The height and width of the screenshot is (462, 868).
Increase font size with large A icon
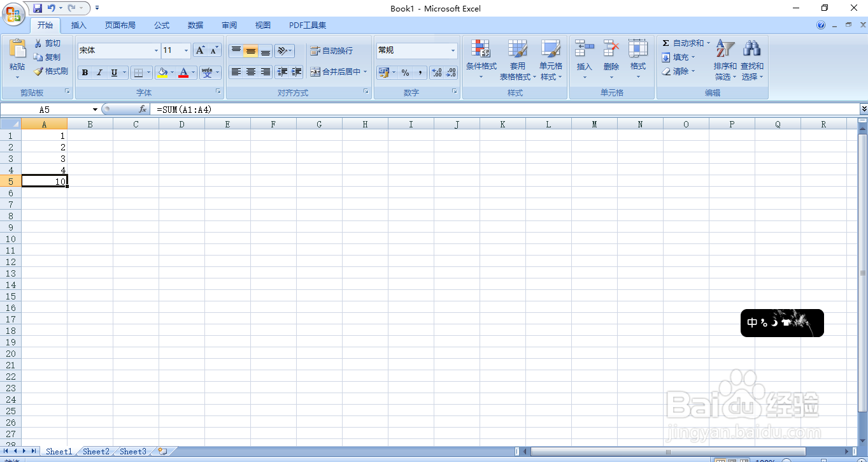point(200,50)
